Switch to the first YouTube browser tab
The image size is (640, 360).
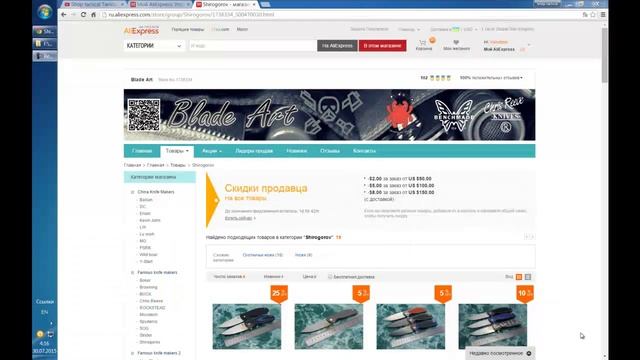point(94,4)
